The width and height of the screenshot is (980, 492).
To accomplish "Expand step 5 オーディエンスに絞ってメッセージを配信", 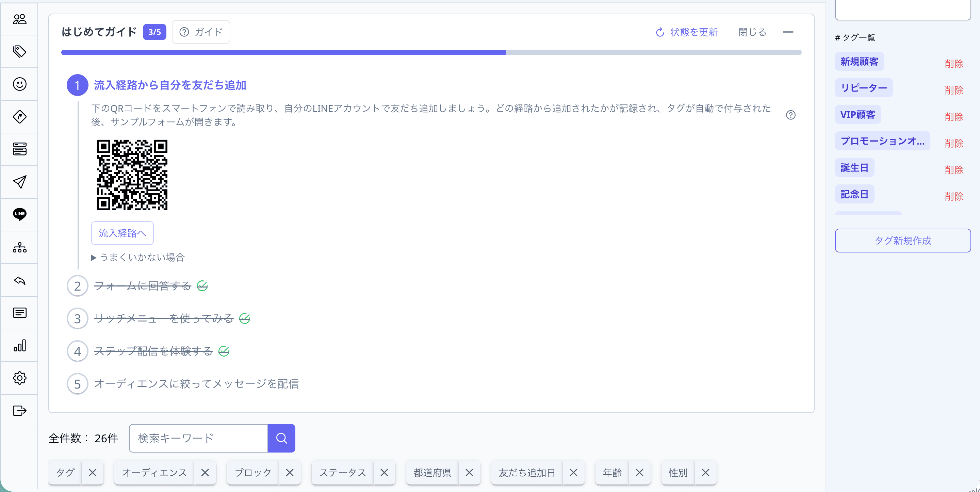I will tap(196, 383).
